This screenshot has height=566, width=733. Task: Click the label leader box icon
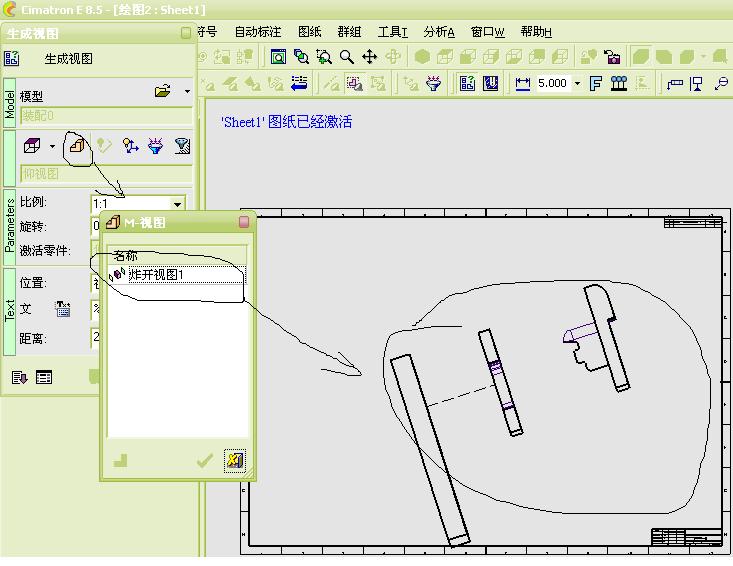pyautogui.click(x=674, y=84)
